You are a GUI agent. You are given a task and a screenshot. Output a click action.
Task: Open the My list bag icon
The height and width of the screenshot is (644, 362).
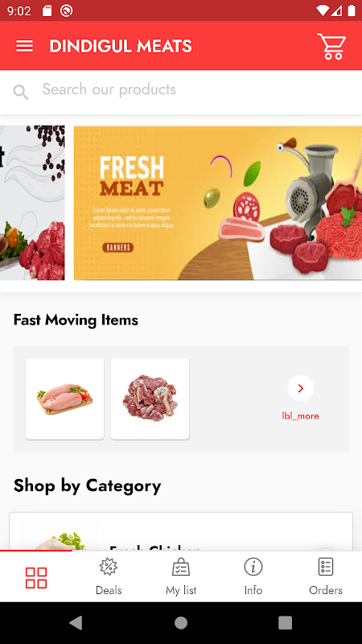tap(181, 567)
